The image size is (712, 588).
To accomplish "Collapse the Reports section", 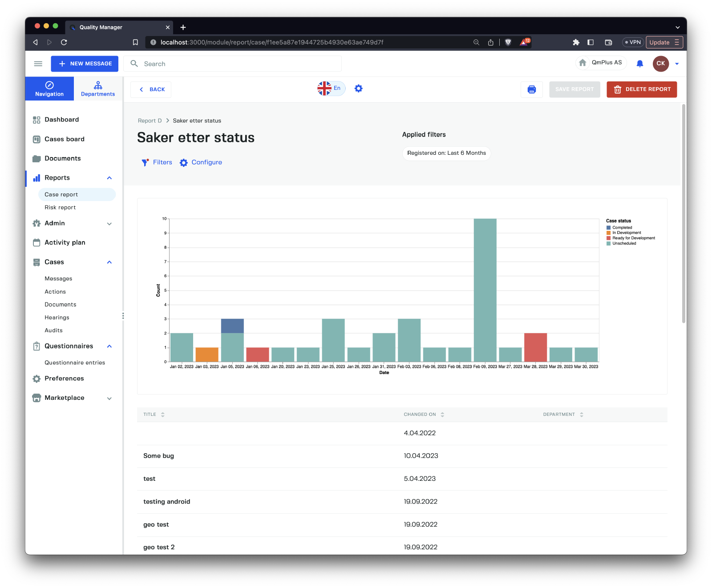I will [x=109, y=178].
